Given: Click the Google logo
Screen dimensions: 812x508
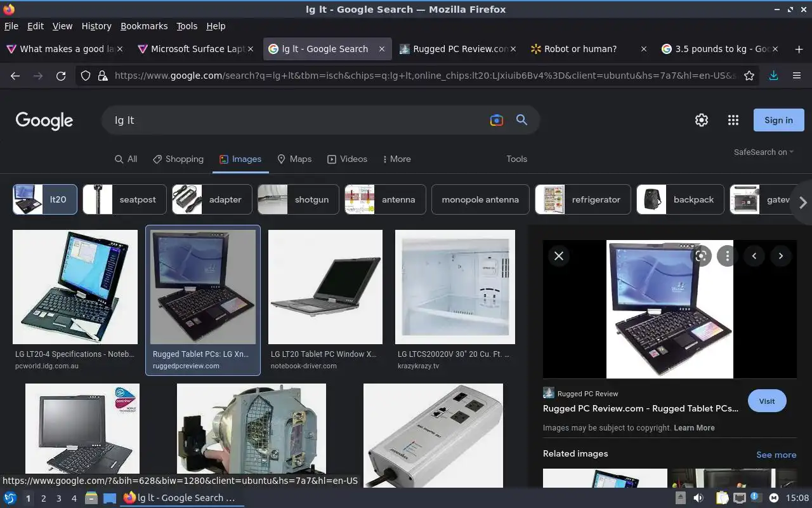Looking at the screenshot, I should (44, 121).
